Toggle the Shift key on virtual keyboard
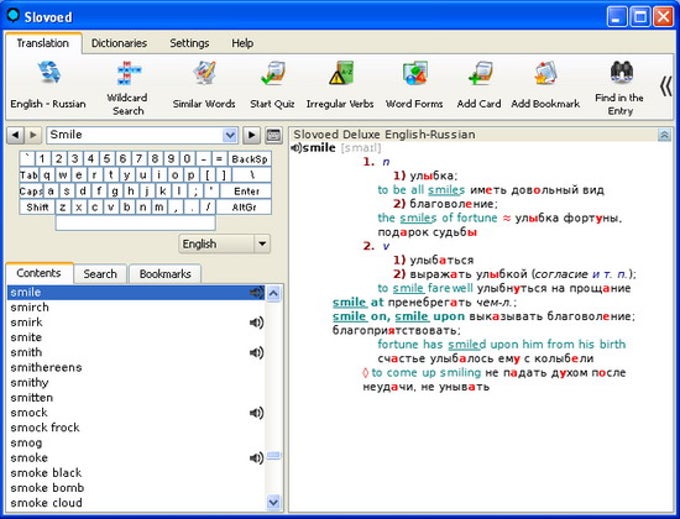 37,207
